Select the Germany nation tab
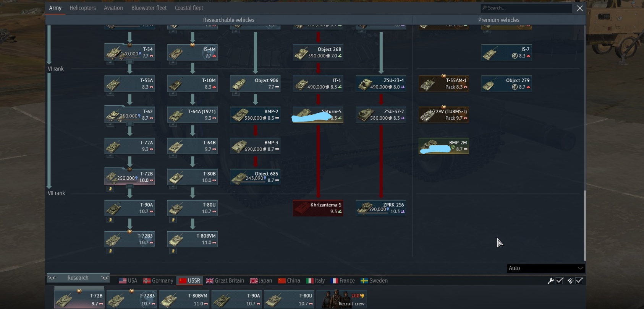Viewport: 644px width, 309px height. click(x=158, y=281)
